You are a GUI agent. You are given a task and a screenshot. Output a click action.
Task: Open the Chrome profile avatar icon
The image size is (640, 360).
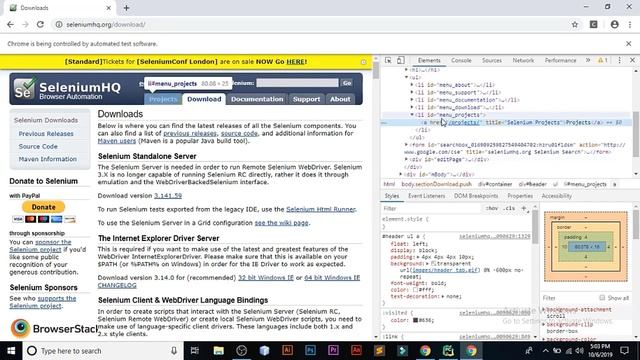[614, 24]
